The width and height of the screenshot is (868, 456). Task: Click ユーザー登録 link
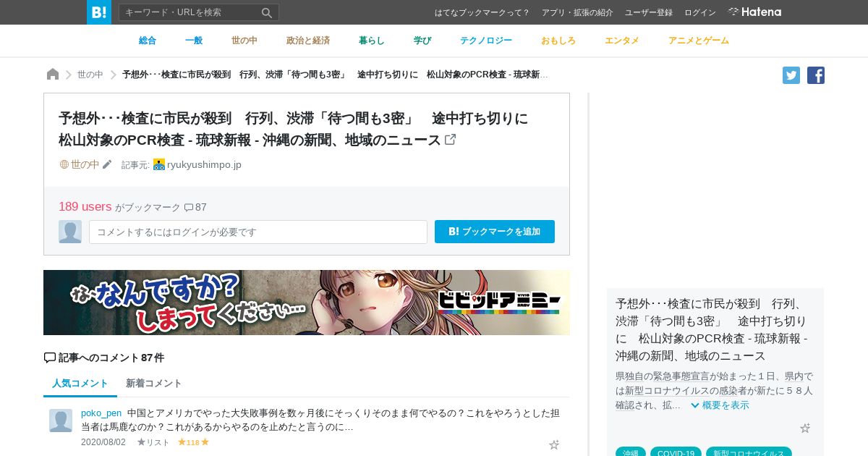(649, 12)
